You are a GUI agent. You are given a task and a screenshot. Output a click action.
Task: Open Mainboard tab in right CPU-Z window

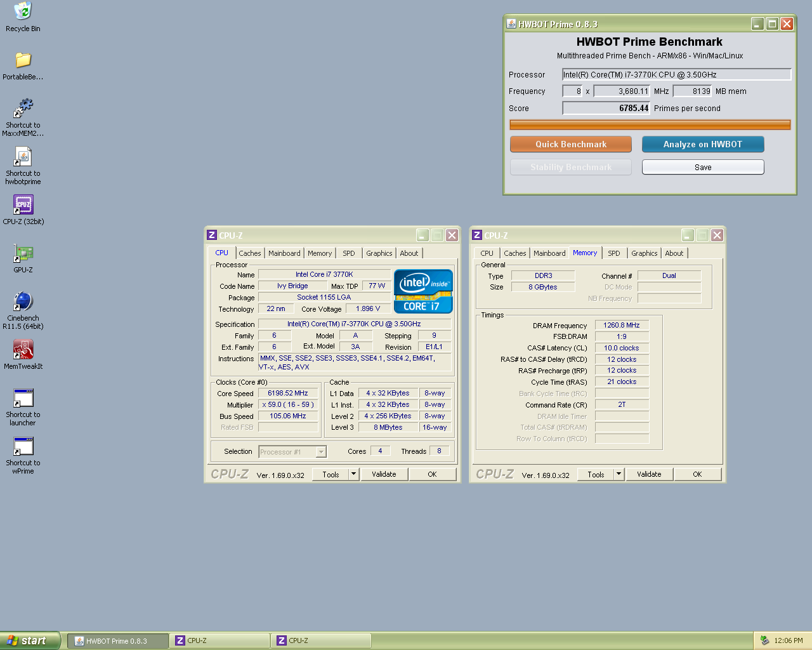[549, 253]
